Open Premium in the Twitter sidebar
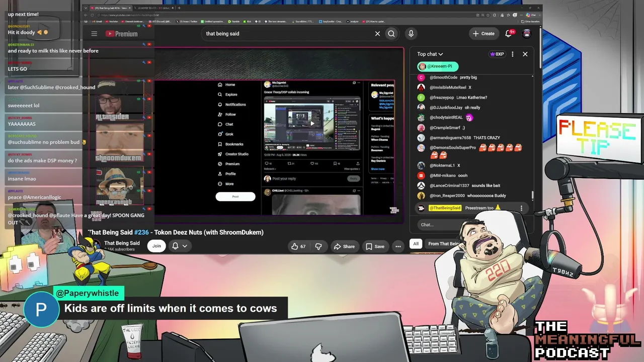Viewport: 644px width, 362px height. coord(228,164)
